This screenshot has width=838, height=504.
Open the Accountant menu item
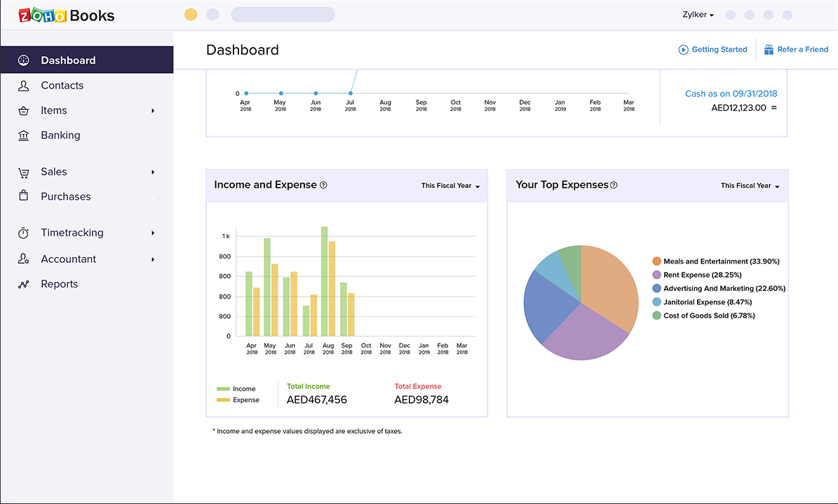tap(68, 259)
